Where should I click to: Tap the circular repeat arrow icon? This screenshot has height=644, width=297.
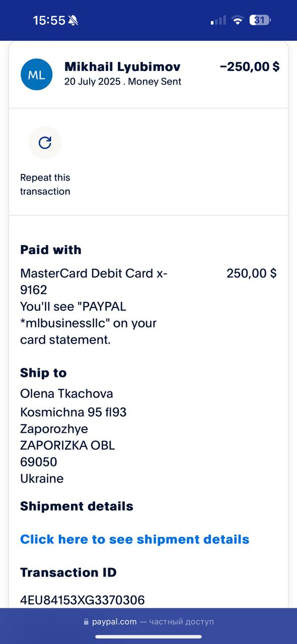point(45,143)
